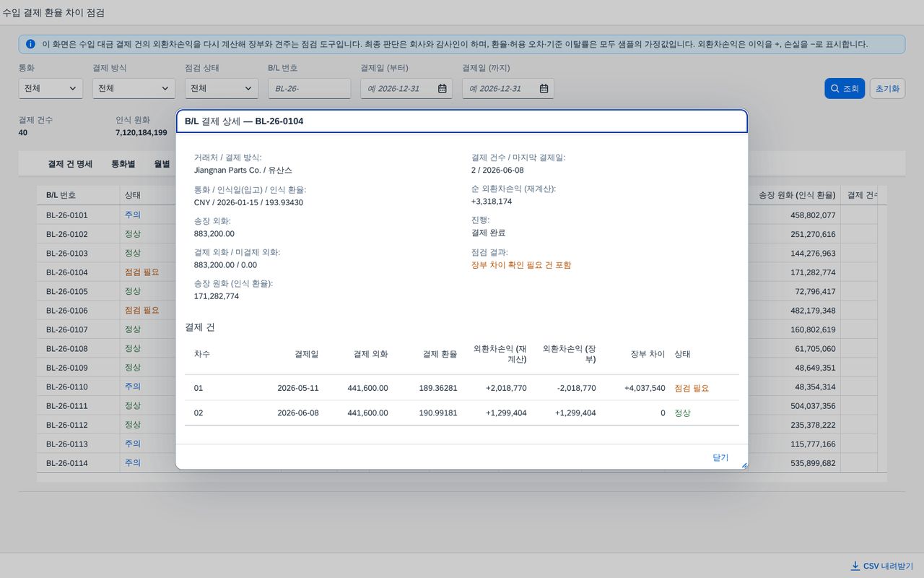Select row BL-26-0103
The width and height of the screenshot is (924, 578).
coord(457,253)
